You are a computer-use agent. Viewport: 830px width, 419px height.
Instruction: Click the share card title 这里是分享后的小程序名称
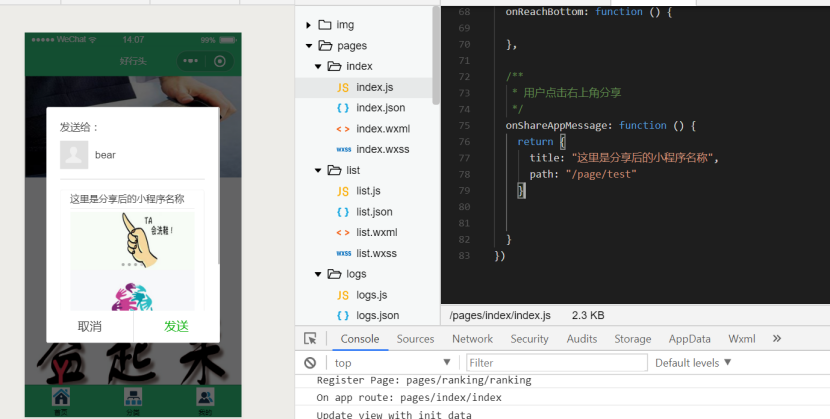(x=127, y=199)
